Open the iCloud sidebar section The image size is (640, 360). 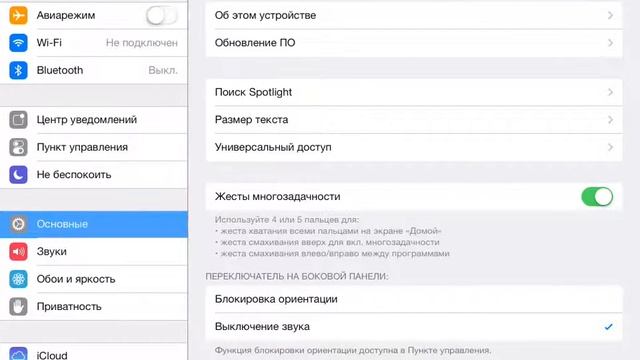94,352
